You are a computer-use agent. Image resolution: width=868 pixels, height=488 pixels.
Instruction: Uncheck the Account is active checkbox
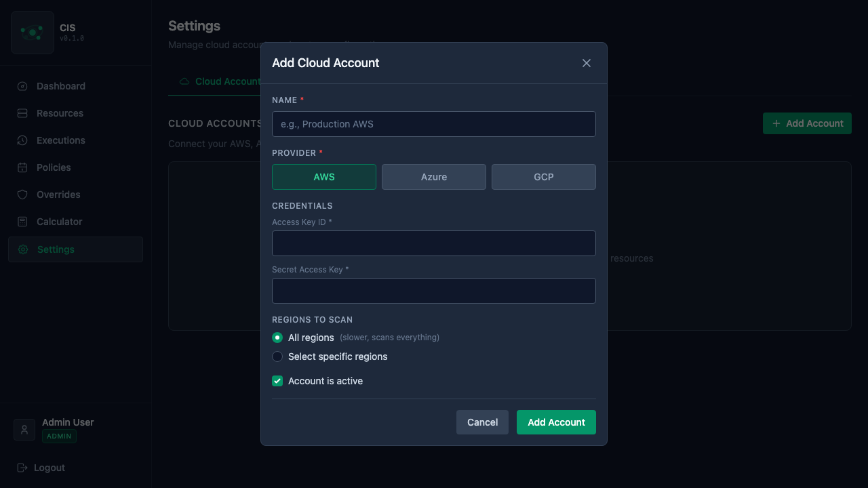click(277, 381)
